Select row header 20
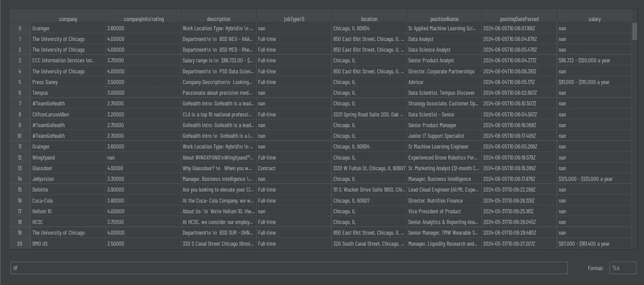This screenshot has width=644, height=285. [x=20, y=244]
